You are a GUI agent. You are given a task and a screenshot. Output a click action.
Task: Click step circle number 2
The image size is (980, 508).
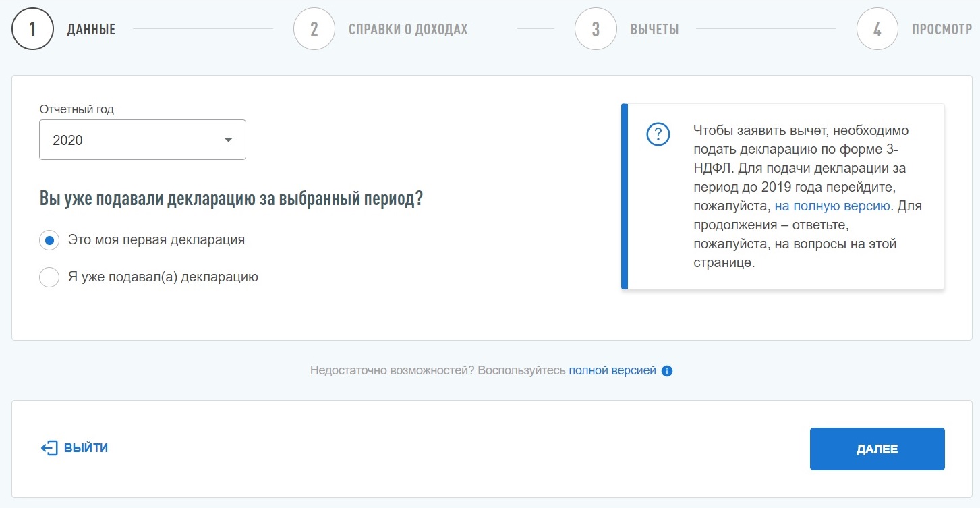tap(314, 29)
